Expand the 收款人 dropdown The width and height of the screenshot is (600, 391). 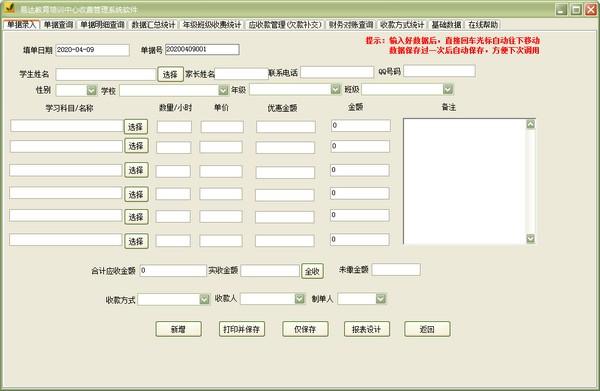click(x=299, y=298)
